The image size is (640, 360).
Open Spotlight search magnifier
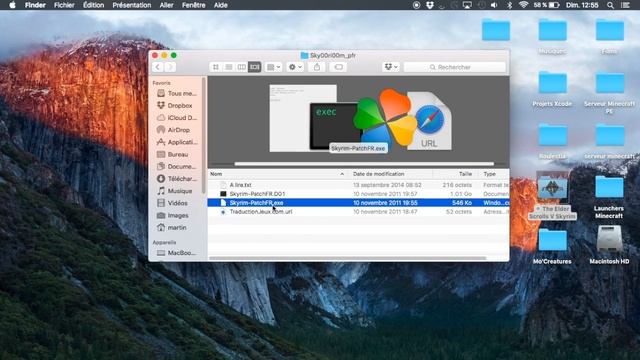click(610, 5)
